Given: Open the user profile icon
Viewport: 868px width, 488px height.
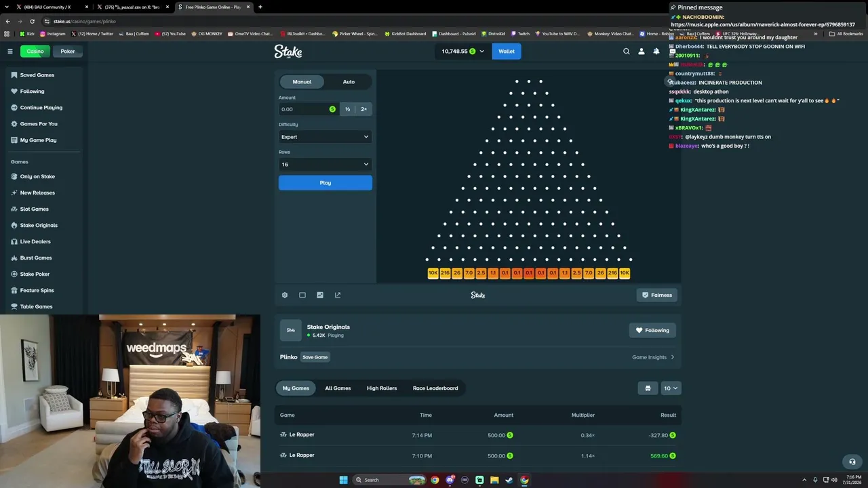Looking at the screenshot, I should pos(642,52).
